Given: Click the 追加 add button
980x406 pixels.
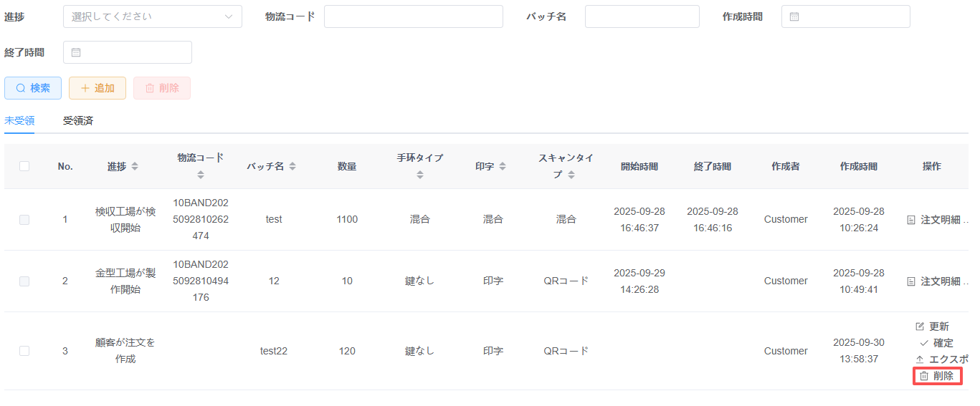Looking at the screenshot, I should (x=97, y=88).
